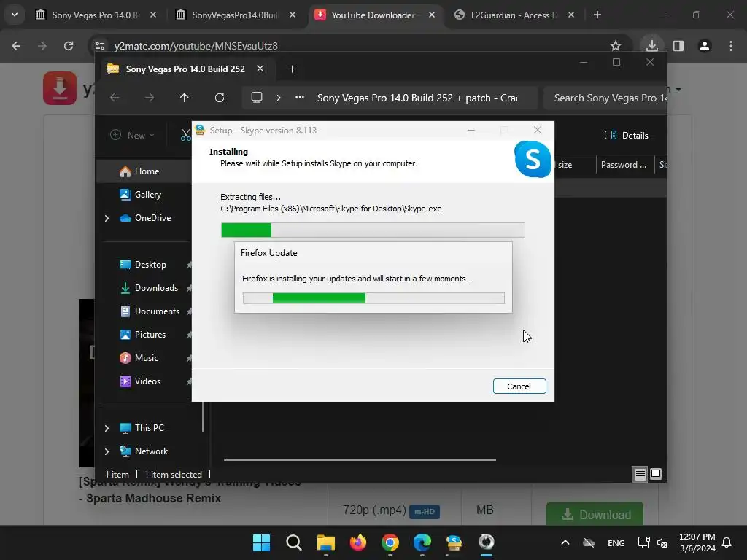Open Videos folder in sidebar
Image resolution: width=747 pixels, height=560 pixels.
coord(140,381)
